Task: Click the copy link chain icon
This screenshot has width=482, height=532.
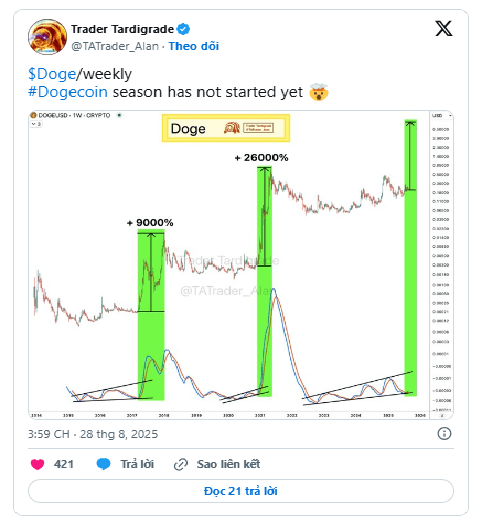Action: pyautogui.click(x=181, y=464)
